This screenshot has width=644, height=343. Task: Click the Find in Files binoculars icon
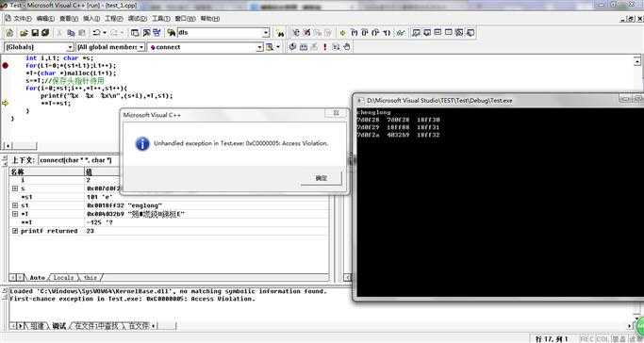(x=172, y=32)
